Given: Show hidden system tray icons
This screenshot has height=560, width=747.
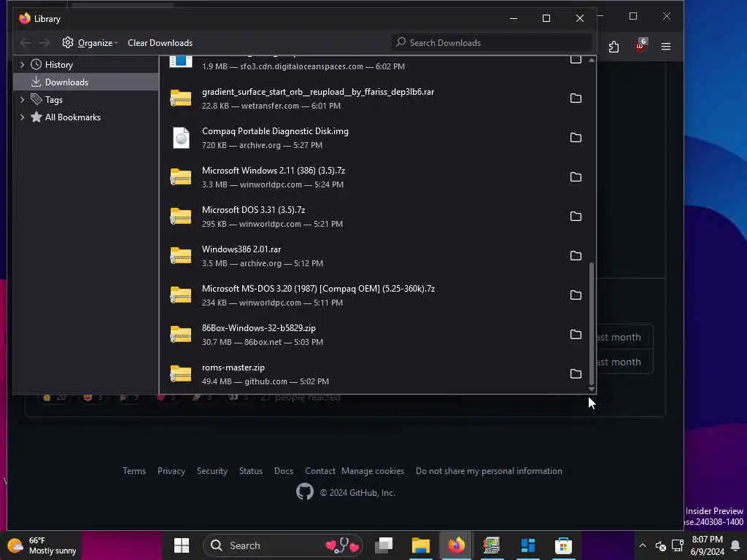Looking at the screenshot, I should click(642, 545).
